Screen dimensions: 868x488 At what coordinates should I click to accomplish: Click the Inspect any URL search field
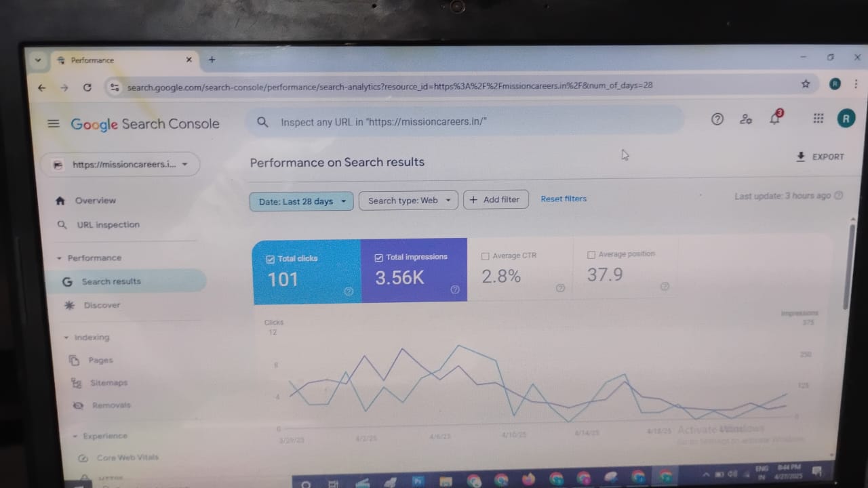click(x=465, y=122)
